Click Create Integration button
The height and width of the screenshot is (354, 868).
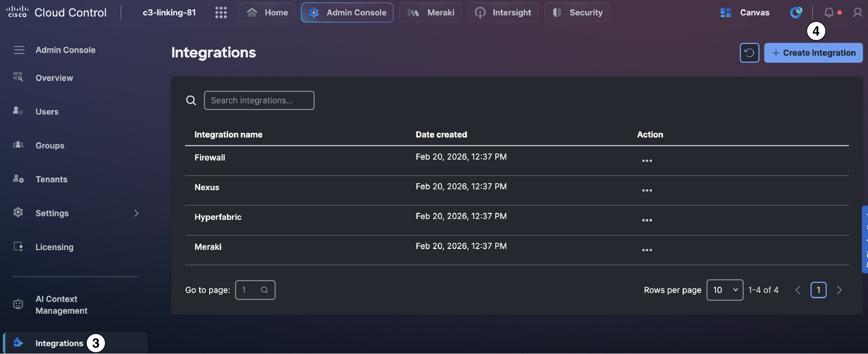(813, 52)
